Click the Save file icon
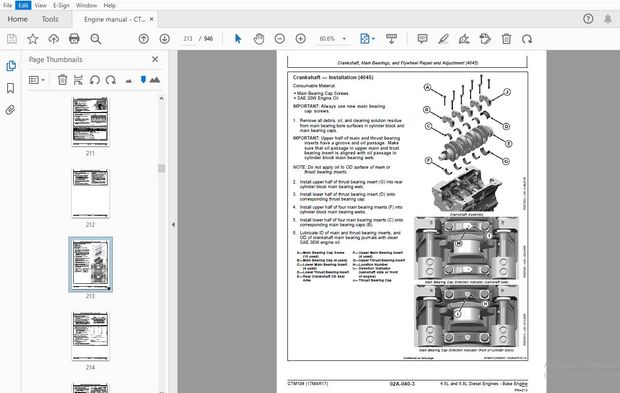The height and width of the screenshot is (393, 620). (12, 38)
